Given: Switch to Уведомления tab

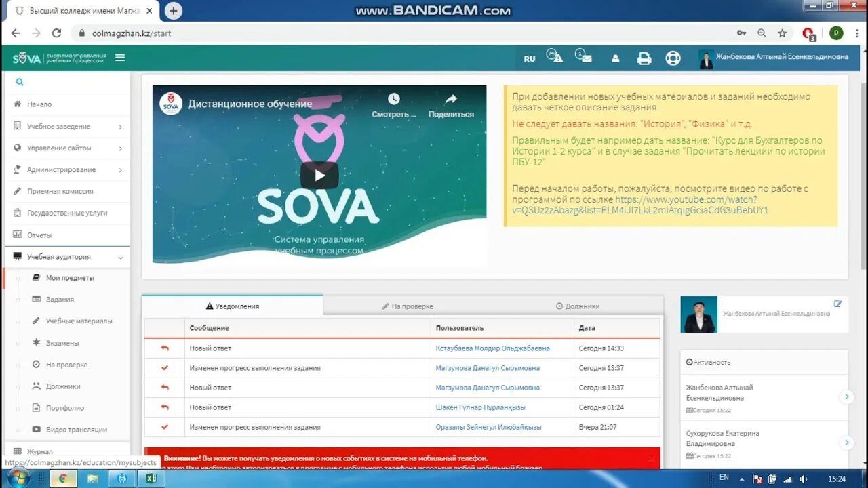Looking at the screenshot, I should coord(233,306).
